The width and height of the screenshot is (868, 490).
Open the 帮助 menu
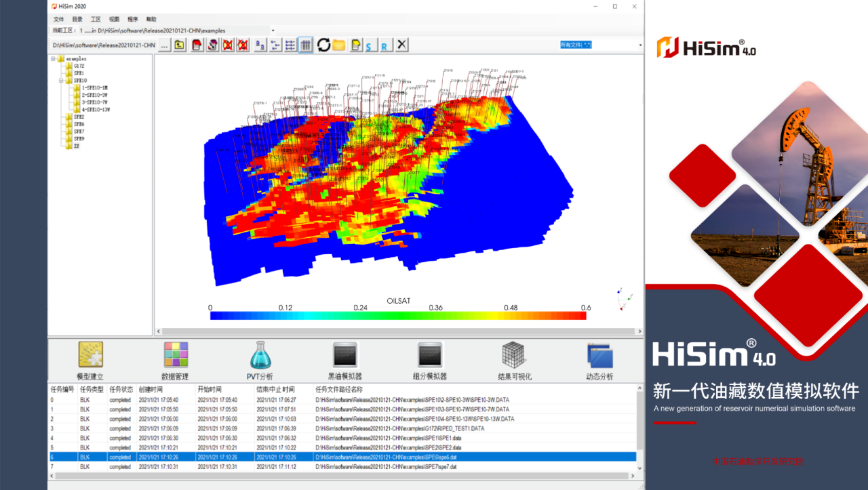click(x=151, y=20)
